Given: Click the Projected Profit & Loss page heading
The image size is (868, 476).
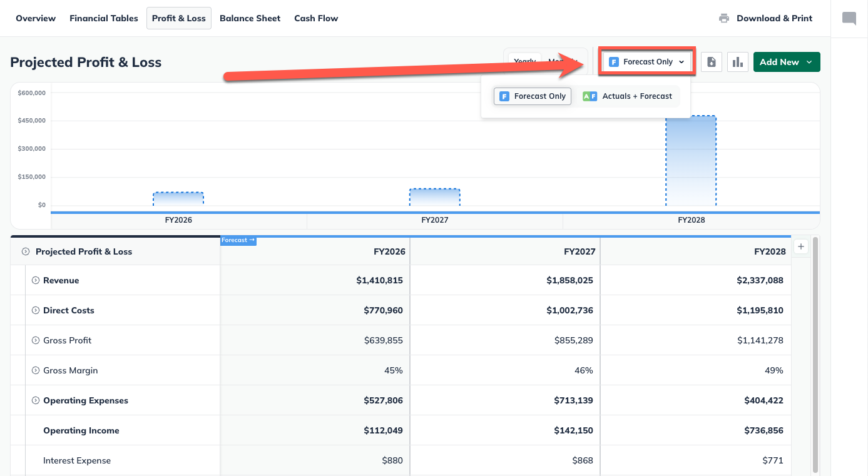Looking at the screenshot, I should click(x=86, y=62).
